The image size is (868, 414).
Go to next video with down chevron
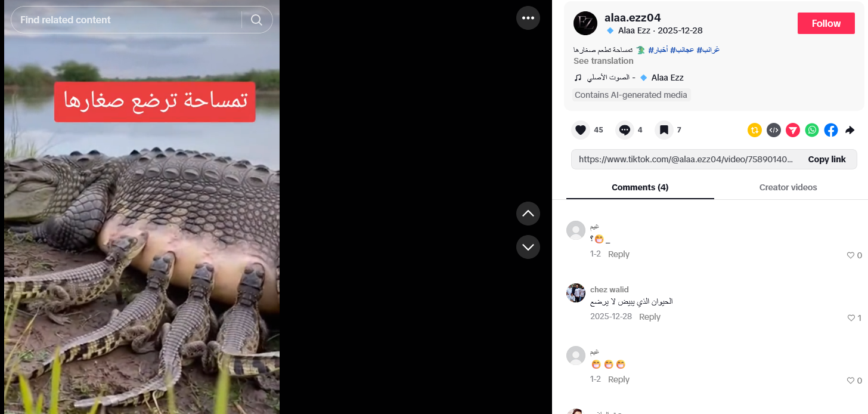coord(528,247)
